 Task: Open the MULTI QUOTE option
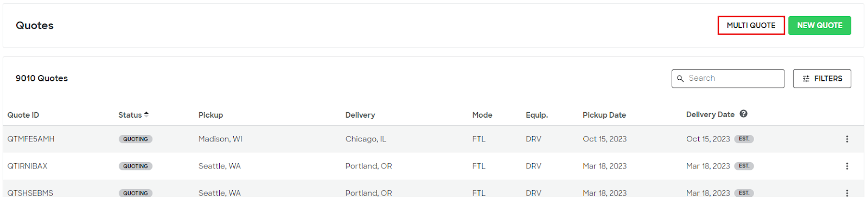[751, 25]
